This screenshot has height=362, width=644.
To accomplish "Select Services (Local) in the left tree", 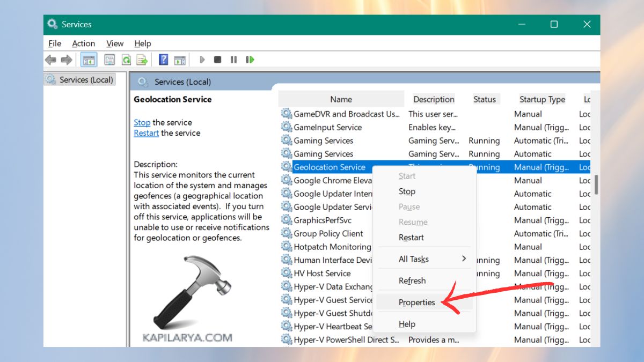I will [x=86, y=80].
